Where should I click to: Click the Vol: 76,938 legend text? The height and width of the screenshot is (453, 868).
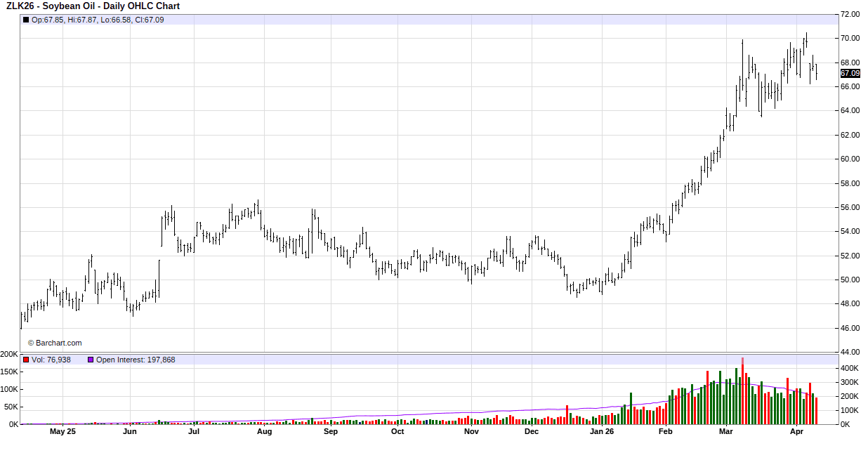click(50, 360)
